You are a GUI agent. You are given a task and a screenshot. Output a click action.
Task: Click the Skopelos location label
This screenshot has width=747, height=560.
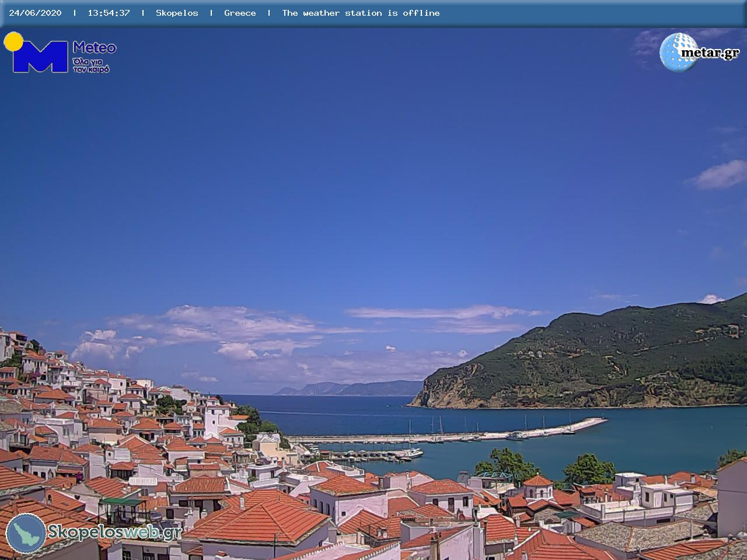click(177, 13)
